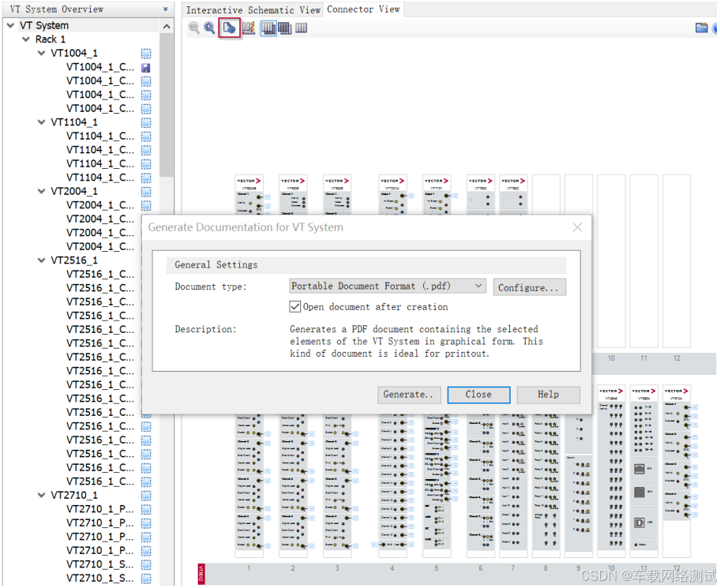Click the dark square port icon on slot 11 module
This screenshot has height=588, width=720.
point(639,492)
